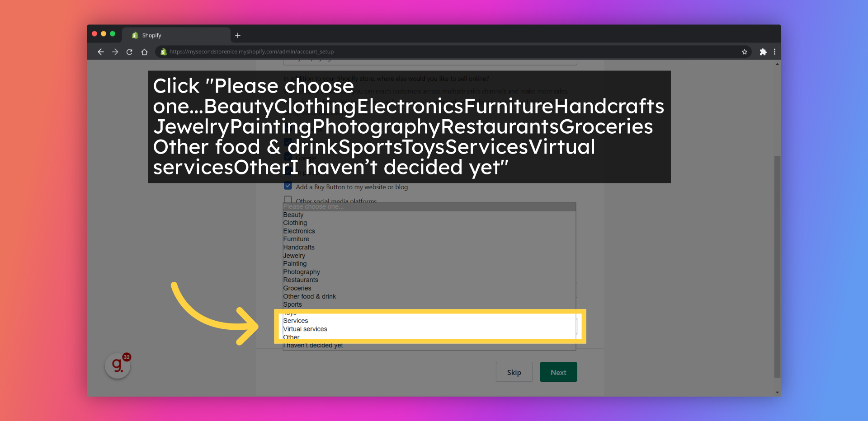Image resolution: width=868 pixels, height=421 pixels.
Task: Click the scrollbar down arrow
Action: [777, 393]
